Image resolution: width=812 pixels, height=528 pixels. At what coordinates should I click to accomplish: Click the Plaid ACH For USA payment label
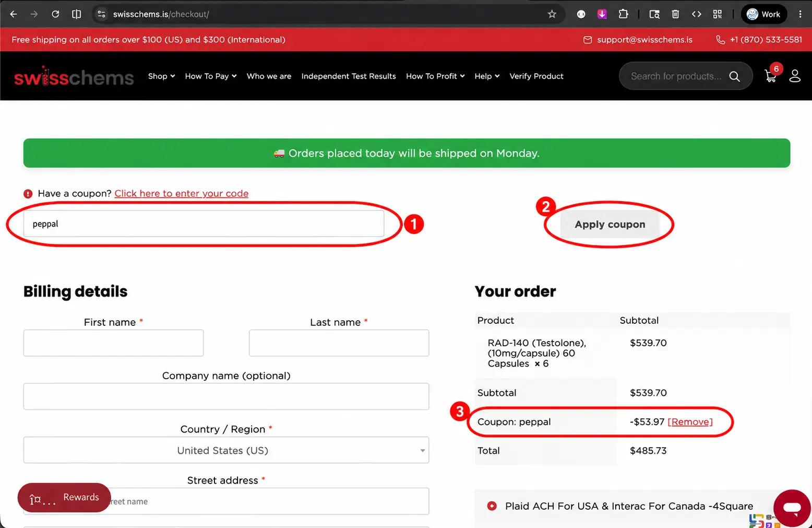629,506
